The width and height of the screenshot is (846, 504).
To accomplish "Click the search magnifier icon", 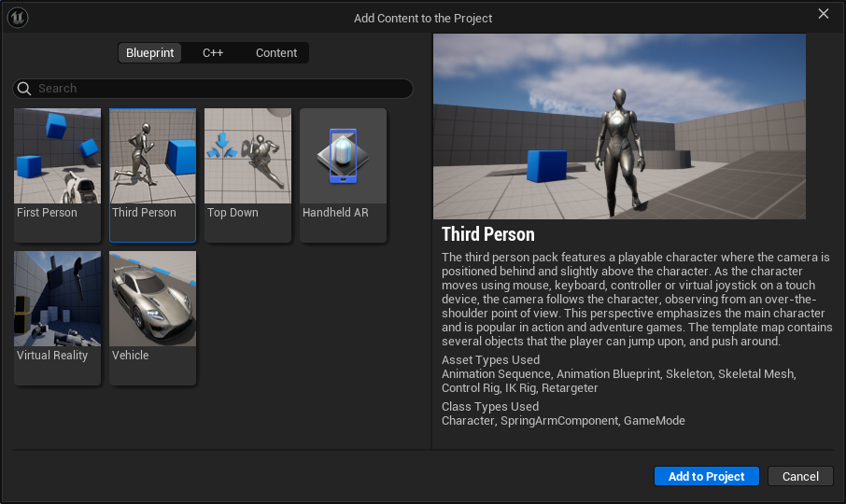I will (24, 89).
